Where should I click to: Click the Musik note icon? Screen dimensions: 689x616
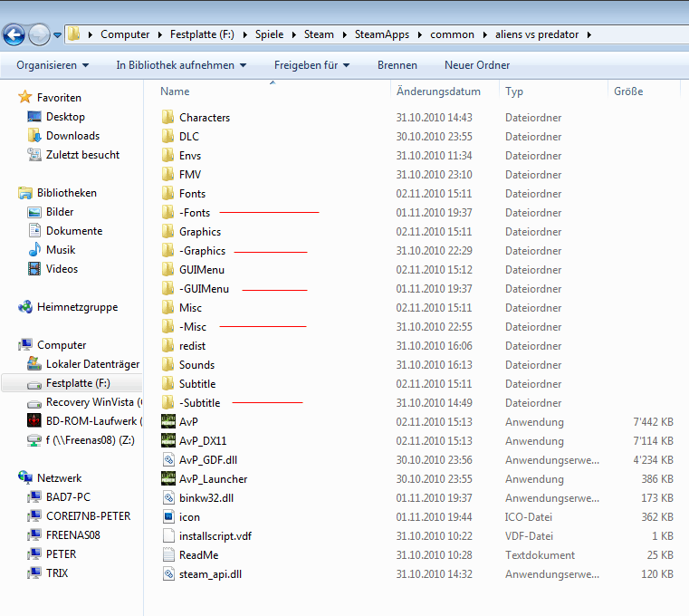click(x=34, y=250)
